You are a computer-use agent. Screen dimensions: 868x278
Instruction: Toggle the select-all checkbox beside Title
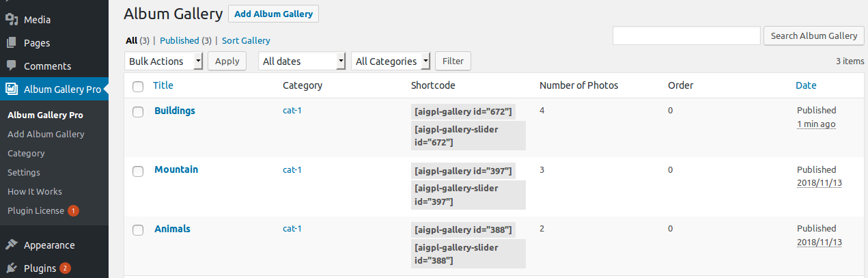pyautogui.click(x=138, y=86)
